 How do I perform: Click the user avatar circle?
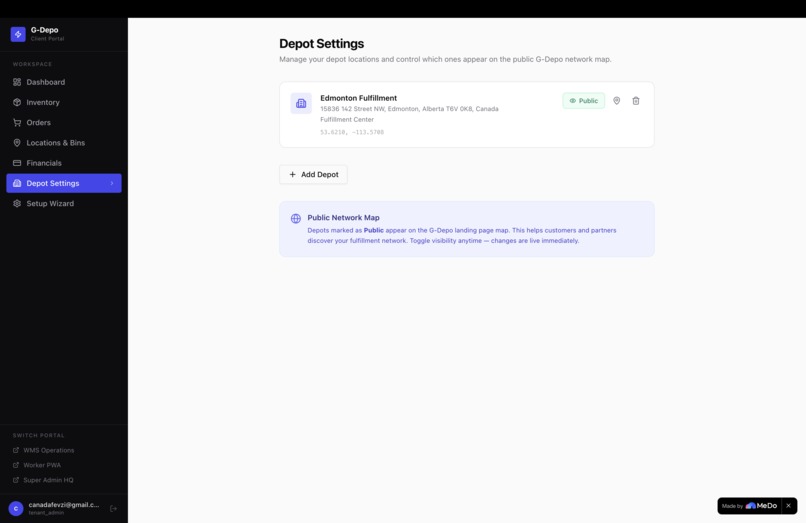click(16, 509)
